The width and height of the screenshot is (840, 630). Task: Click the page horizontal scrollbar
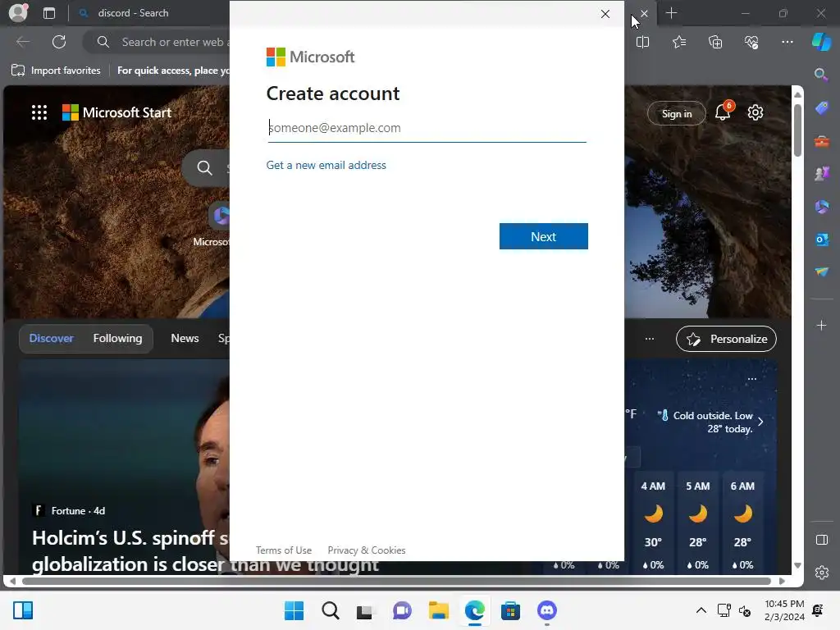point(396,581)
